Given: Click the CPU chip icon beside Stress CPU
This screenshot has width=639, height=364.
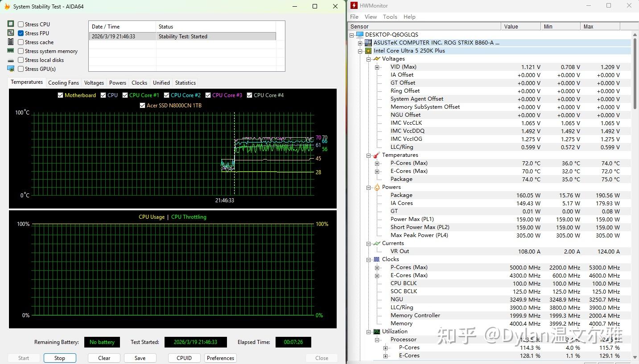Looking at the screenshot, I should [11, 24].
